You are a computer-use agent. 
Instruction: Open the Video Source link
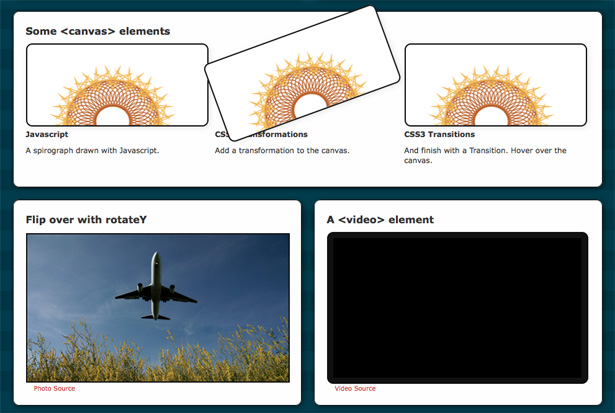click(x=355, y=388)
